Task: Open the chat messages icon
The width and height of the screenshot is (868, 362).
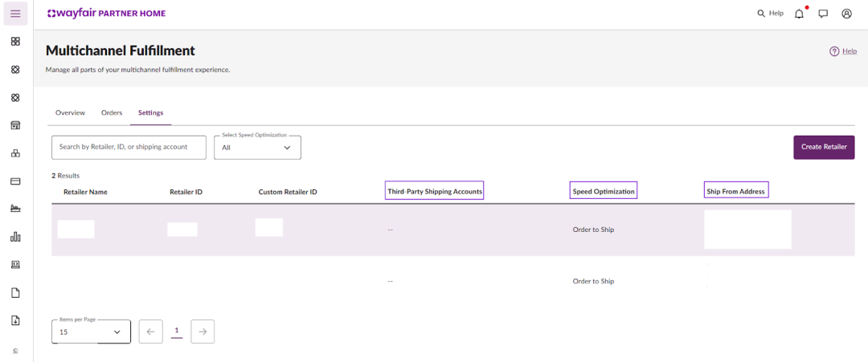Action: pos(823,14)
